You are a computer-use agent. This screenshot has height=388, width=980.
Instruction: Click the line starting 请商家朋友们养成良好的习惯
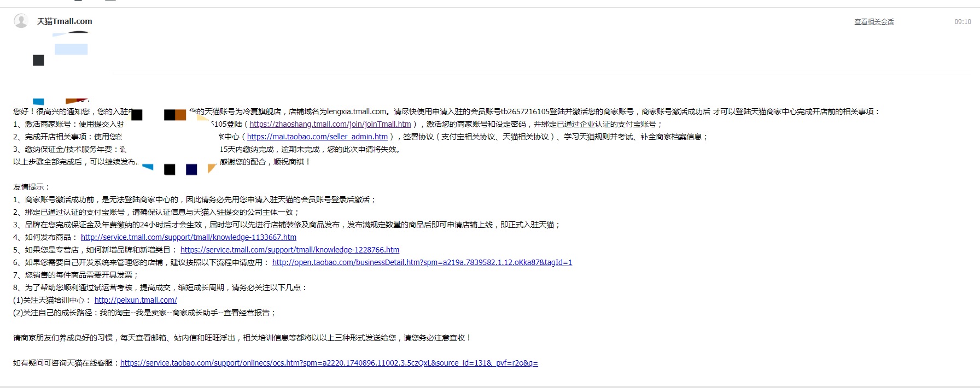click(242, 338)
